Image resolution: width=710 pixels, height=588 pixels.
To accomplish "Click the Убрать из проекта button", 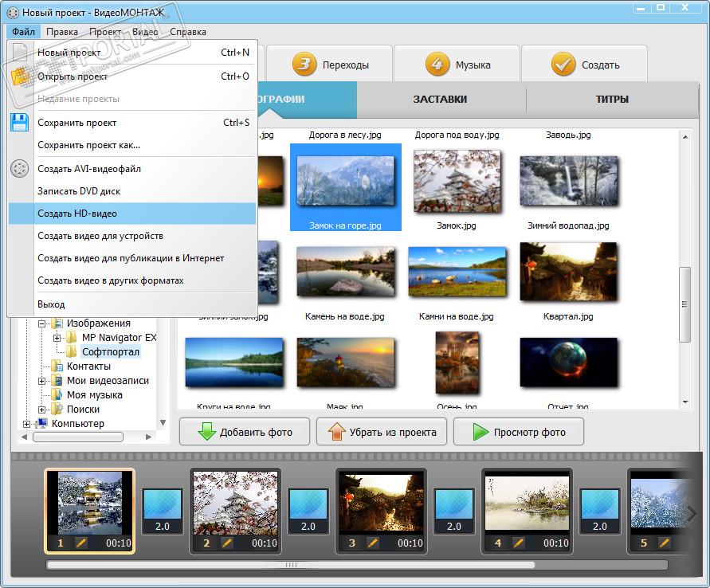I will 382,432.
